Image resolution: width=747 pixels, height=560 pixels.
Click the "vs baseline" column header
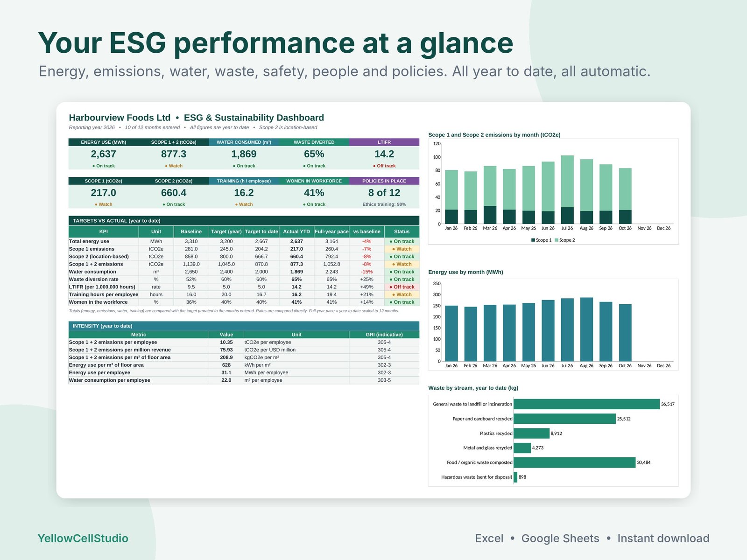coord(366,231)
